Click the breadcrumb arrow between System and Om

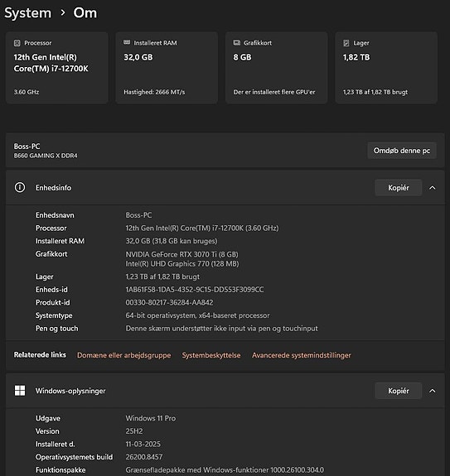(63, 12)
